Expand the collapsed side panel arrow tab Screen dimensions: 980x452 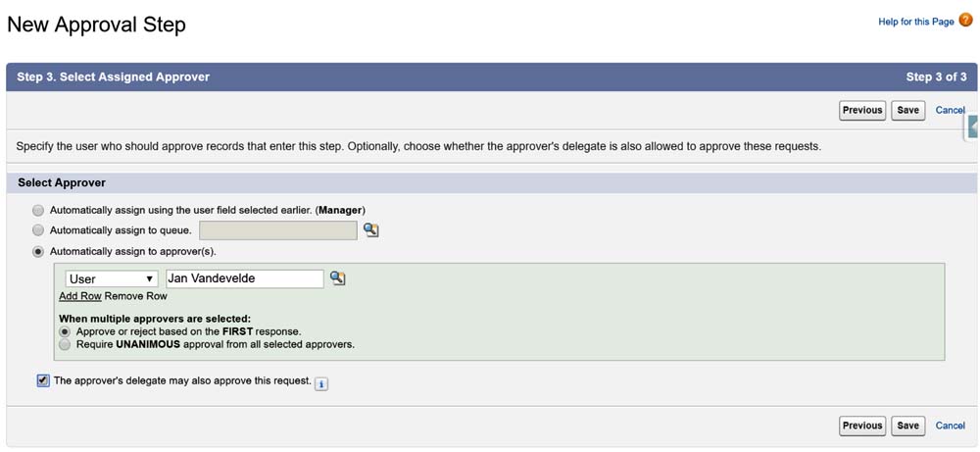973,127
